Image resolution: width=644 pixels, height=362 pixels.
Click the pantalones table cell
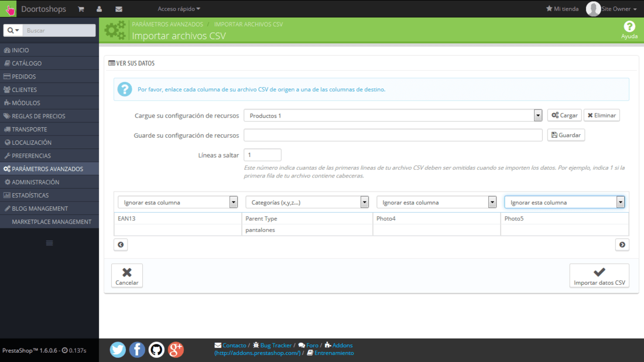(307, 230)
